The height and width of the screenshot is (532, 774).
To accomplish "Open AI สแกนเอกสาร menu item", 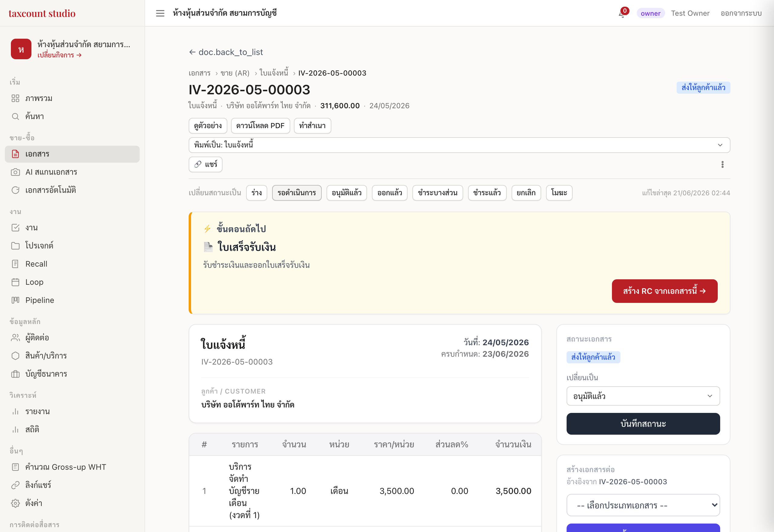I will click(x=72, y=172).
